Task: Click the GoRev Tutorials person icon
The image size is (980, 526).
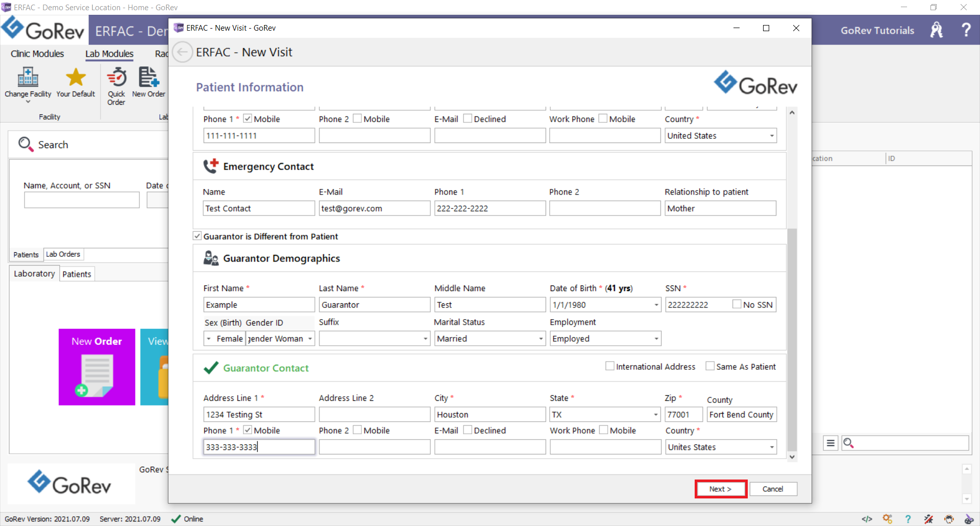Action: tap(937, 30)
